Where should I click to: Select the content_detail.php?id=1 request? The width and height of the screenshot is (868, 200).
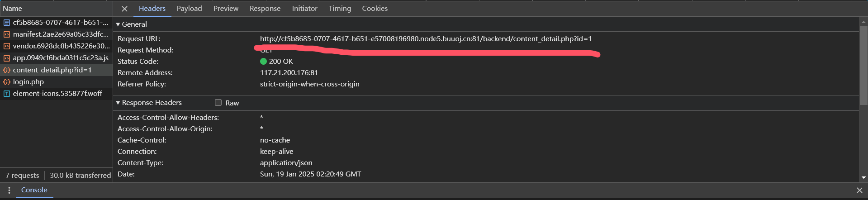(x=56, y=70)
